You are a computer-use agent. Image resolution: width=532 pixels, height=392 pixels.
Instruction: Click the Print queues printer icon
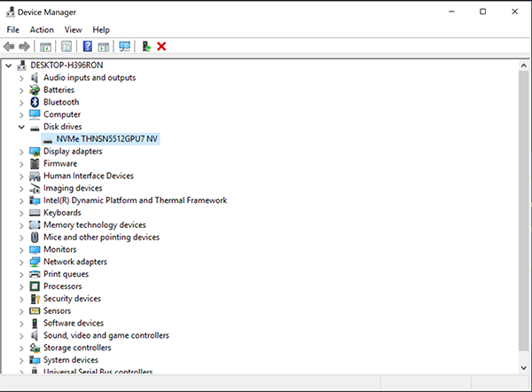point(35,274)
